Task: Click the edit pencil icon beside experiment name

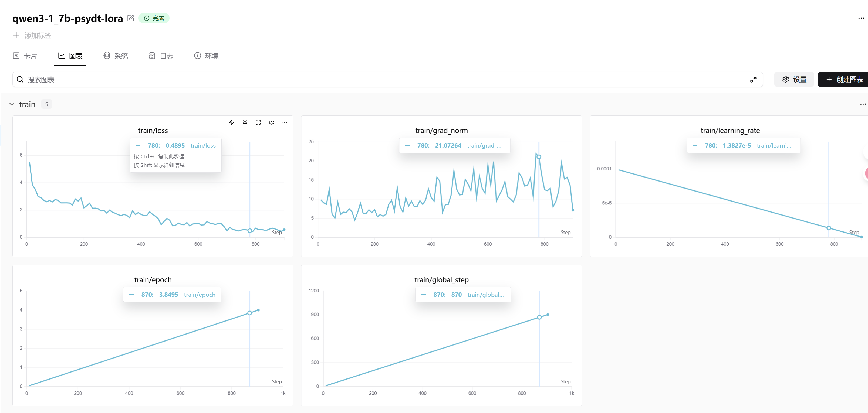Action: [131, 18]
